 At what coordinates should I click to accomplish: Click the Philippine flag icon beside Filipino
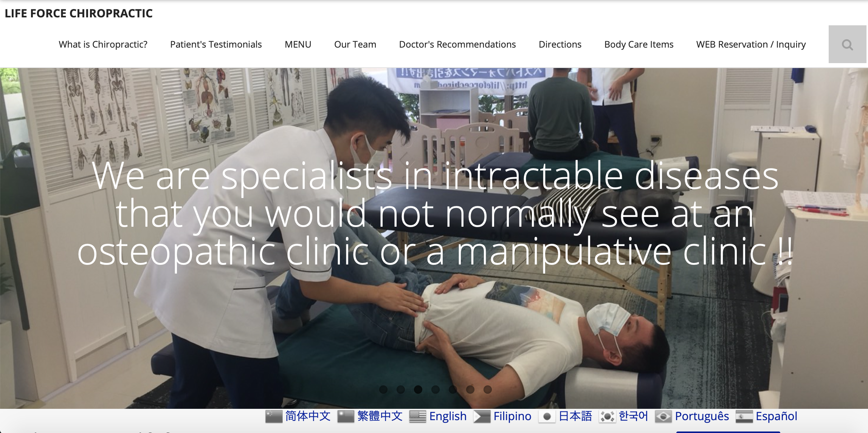point(482,416)
